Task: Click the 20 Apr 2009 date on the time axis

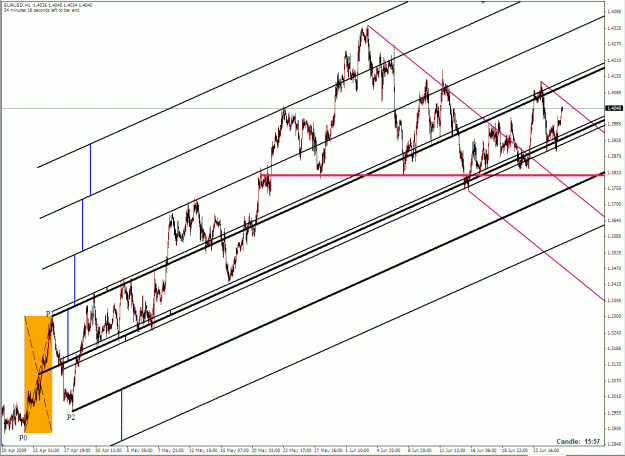Action: pos(12,448)
